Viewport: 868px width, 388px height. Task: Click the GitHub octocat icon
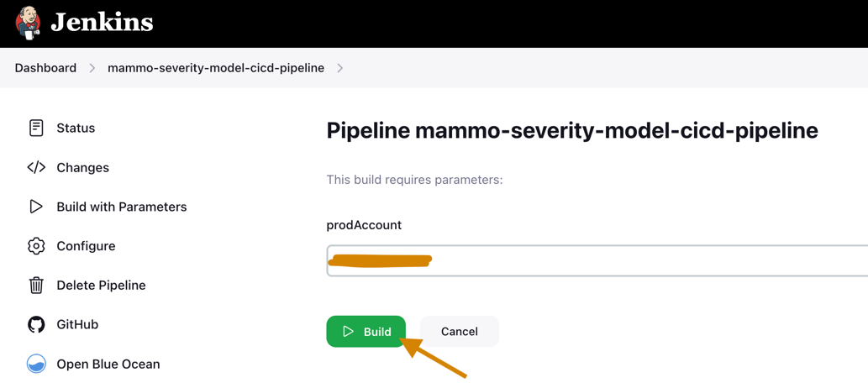click(36, 324)
